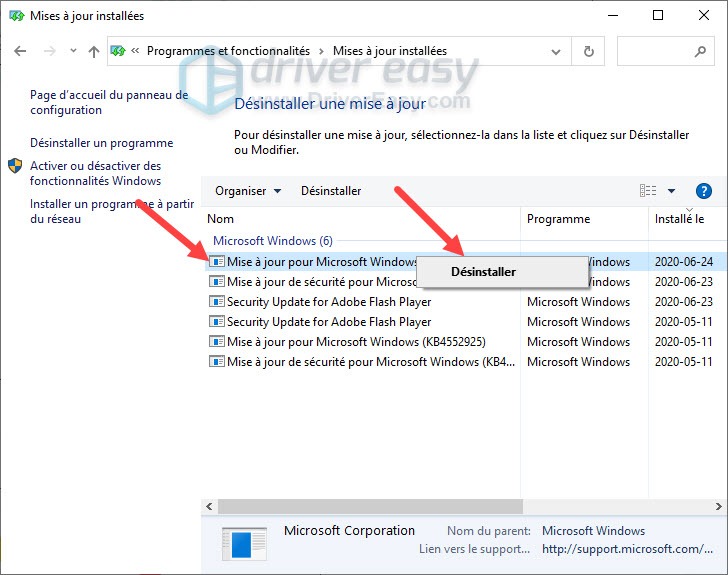Viewport: 728px width, 575px height.
Task: Minimize the Mises à jour installées window
Action: click(x=613, y=15)
